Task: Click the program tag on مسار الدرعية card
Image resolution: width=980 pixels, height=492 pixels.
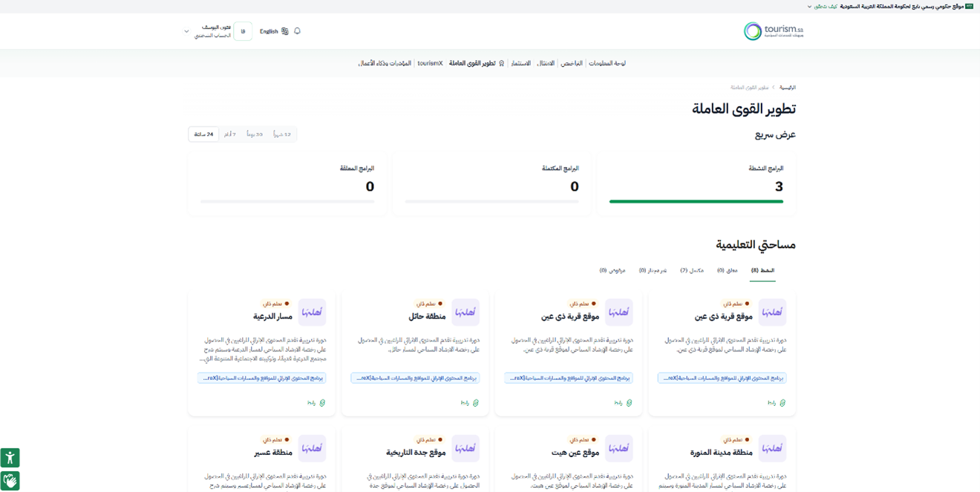Action: 261,378
